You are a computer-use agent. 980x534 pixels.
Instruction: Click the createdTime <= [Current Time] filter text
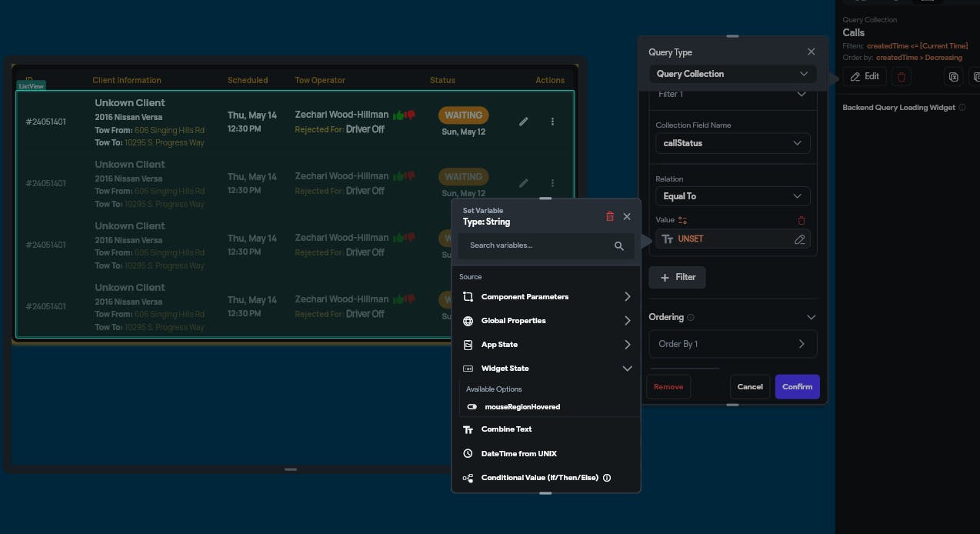click(x=917, y=46)
